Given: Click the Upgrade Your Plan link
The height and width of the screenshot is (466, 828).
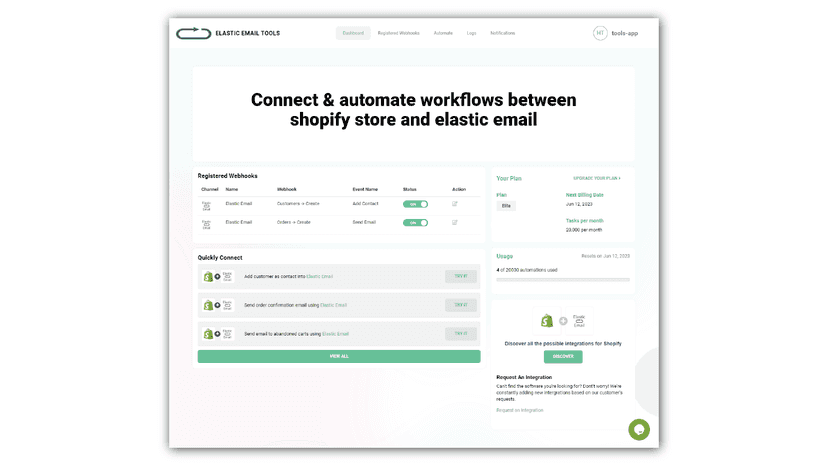Looking at the screenshot, I should click(x=597, y=179).
